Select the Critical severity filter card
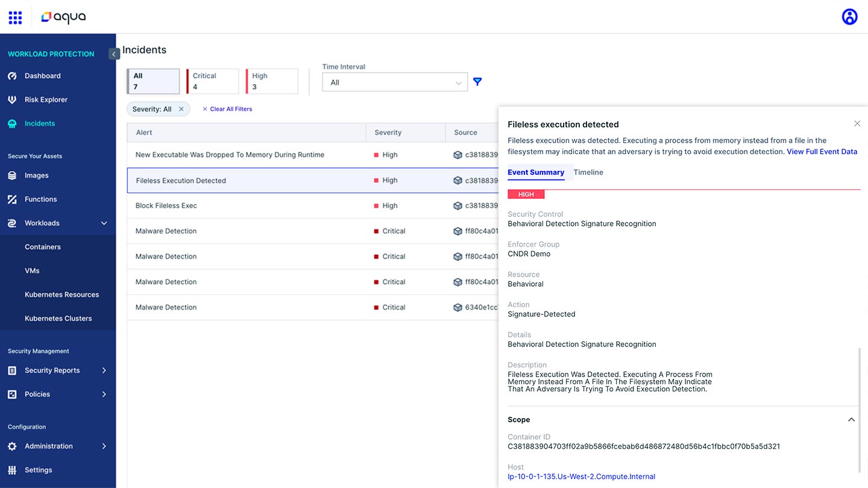The width and height of the screenshot is (868, 488). click(x=212, y=81)
